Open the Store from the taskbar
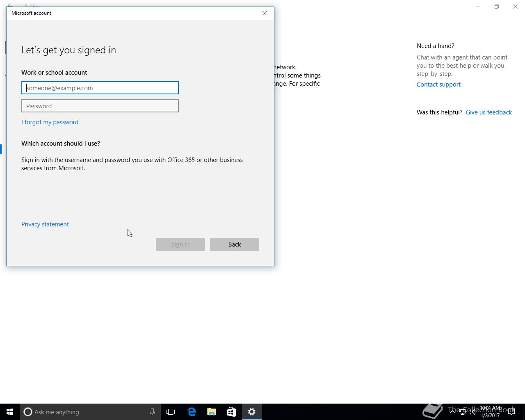The width and height of the screenshot is (525, 420). tap(231, 412)
